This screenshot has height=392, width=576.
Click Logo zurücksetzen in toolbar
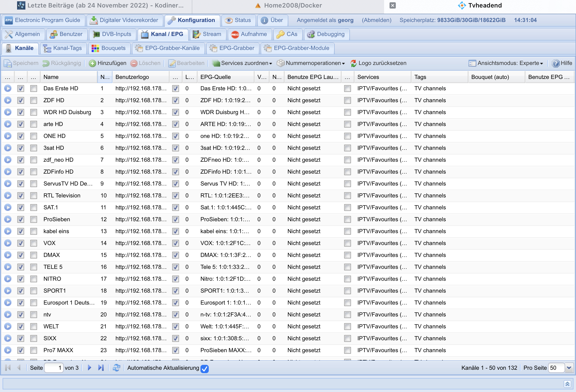coord(378,63)
